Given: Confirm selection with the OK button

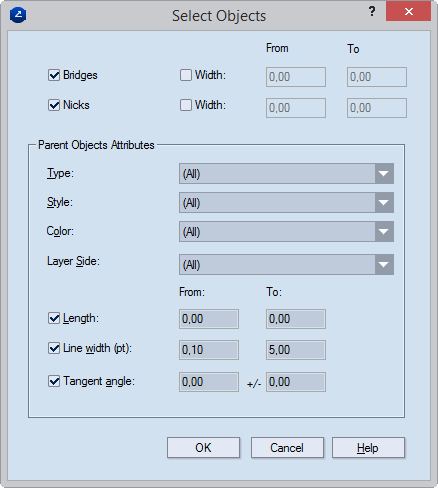Looking at the screenshot, I should 203,448.
